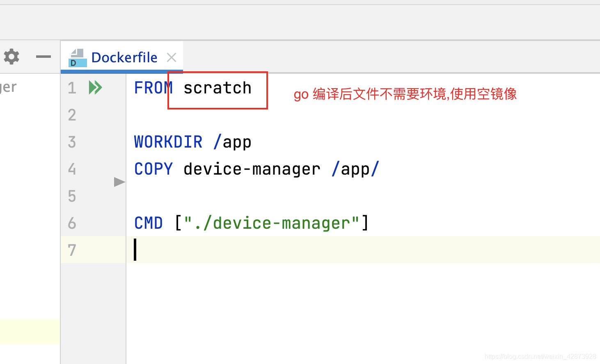The width and height of the screenshot is (600, 364).
Task: Click line number 7 in the gutter
Action: pyautogui.click(x=71, y=250)
